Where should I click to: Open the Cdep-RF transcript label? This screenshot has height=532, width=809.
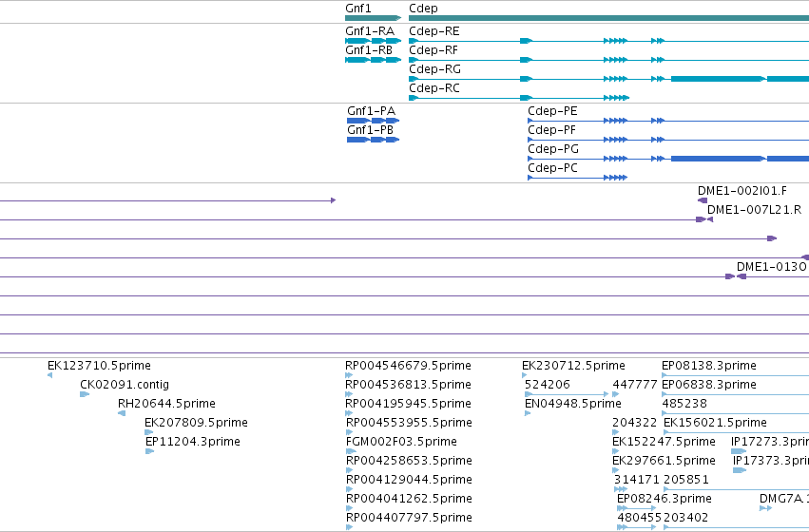pos(433,50)
